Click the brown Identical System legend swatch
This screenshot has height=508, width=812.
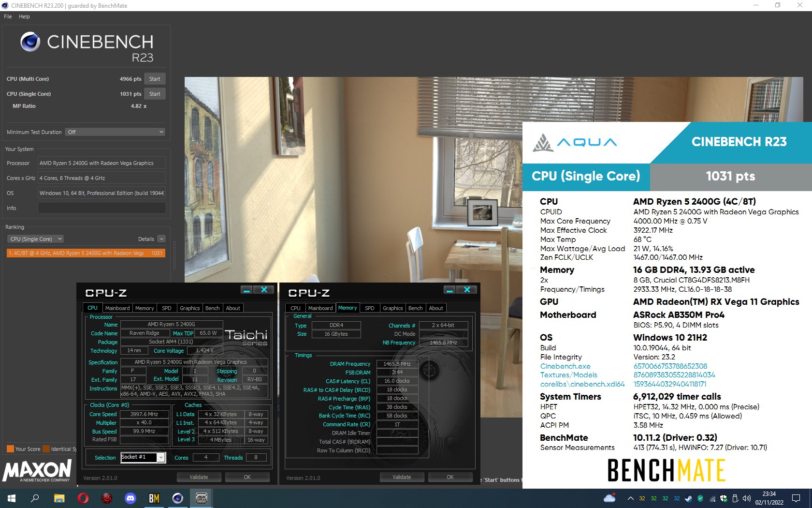coord(46,449)
